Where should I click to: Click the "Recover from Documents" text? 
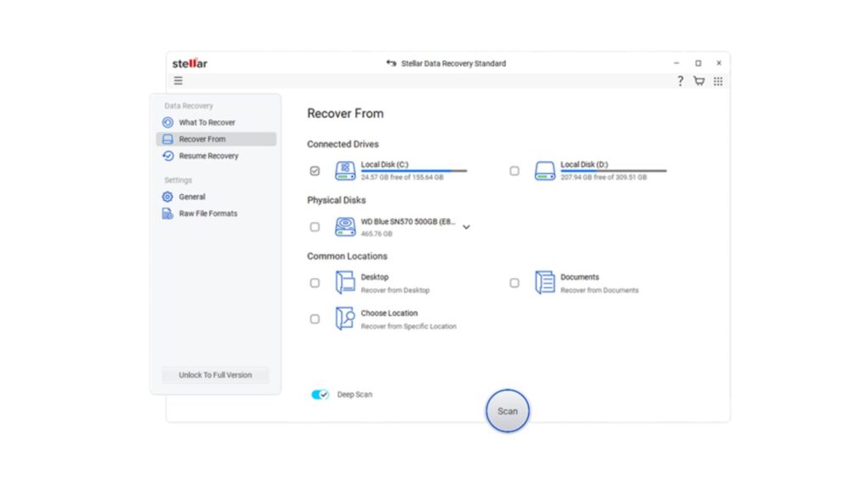tap(599, 291)
